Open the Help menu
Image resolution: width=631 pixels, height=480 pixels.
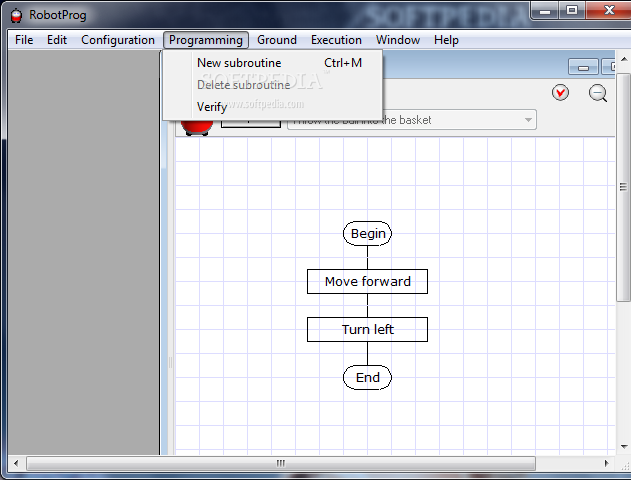pyautogui.click(x=446, y=40)
